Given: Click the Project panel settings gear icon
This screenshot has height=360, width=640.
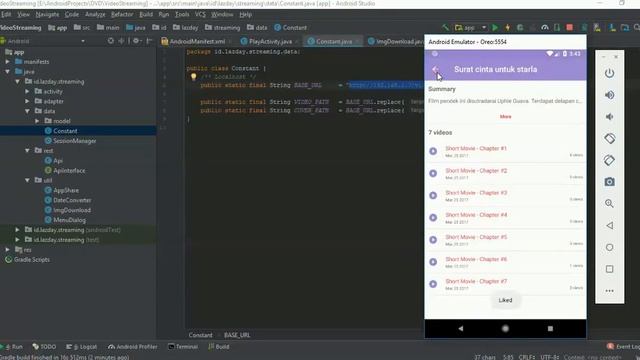Looking at the screenshot, I should [136, 41].
